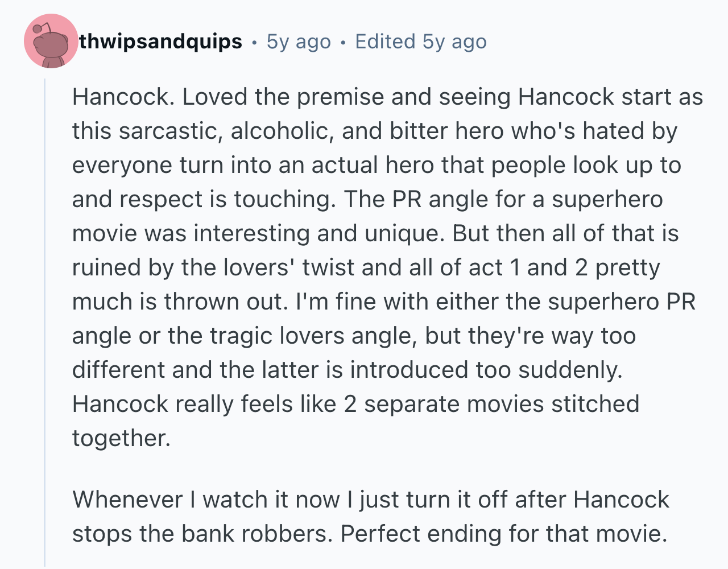
Task: Click the phrase "2 separate movies stitched"
Action: point(491,404)
